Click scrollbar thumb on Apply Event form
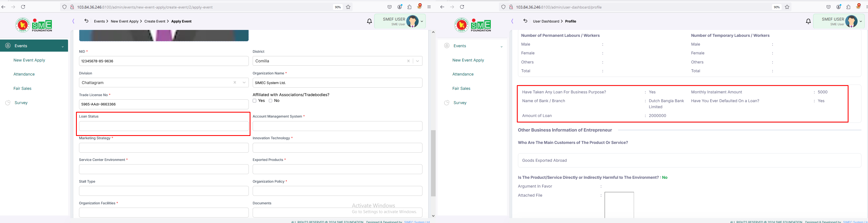868x223 pixels. point(433,163)
